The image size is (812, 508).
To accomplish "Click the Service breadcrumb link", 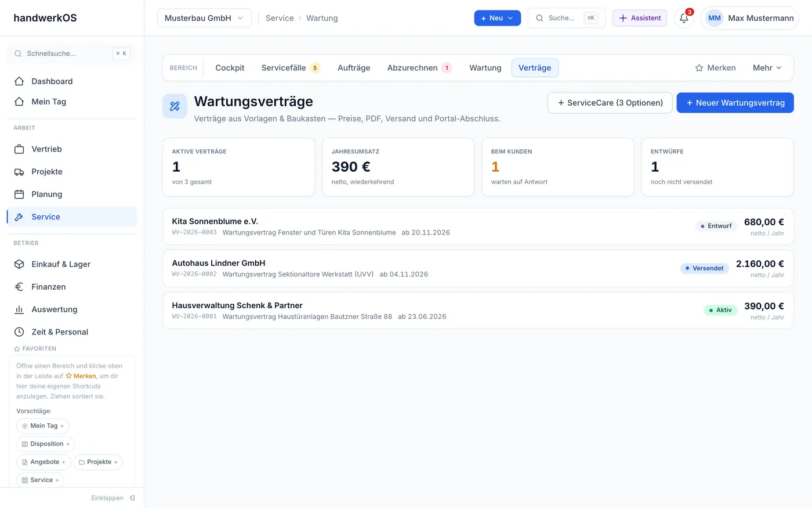I will (x=280, y=18).
